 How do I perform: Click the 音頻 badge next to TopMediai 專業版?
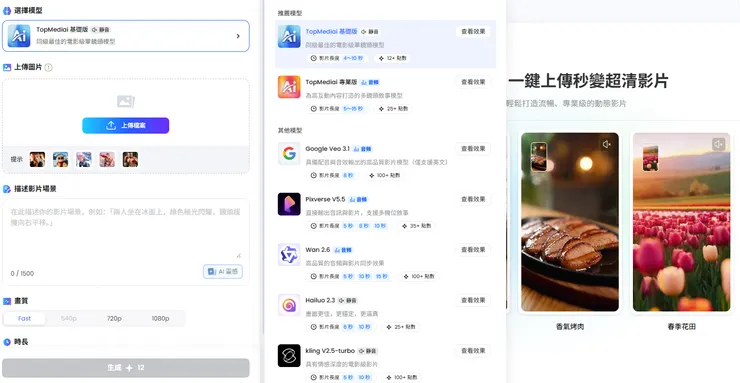pyautogui.click(x=370, y=83)
